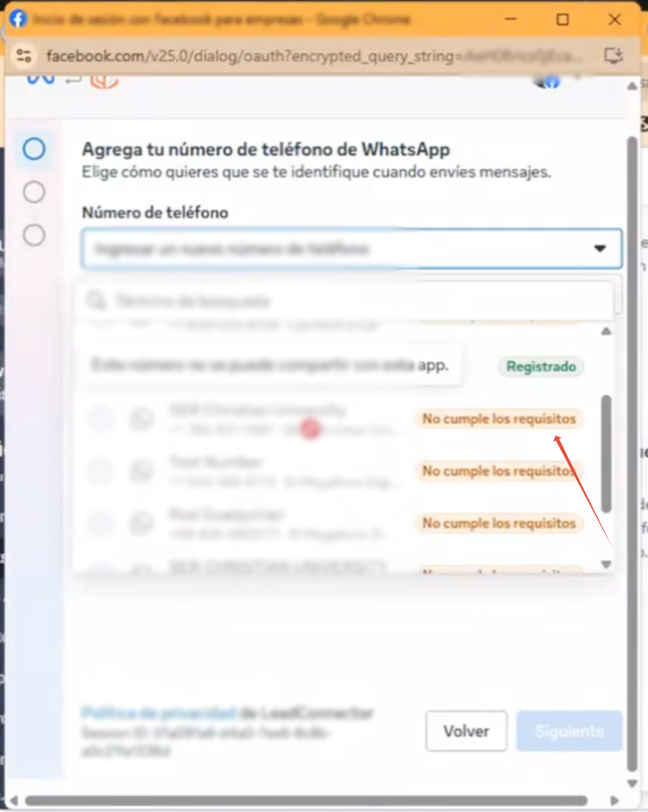Click the Facebook favicon in title bar
648x812 pixels.
coord(18,19)
